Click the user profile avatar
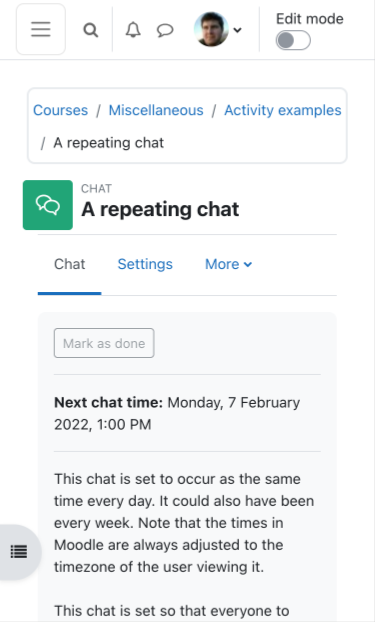This screenshot has width=375, height=622. (211, 29)
